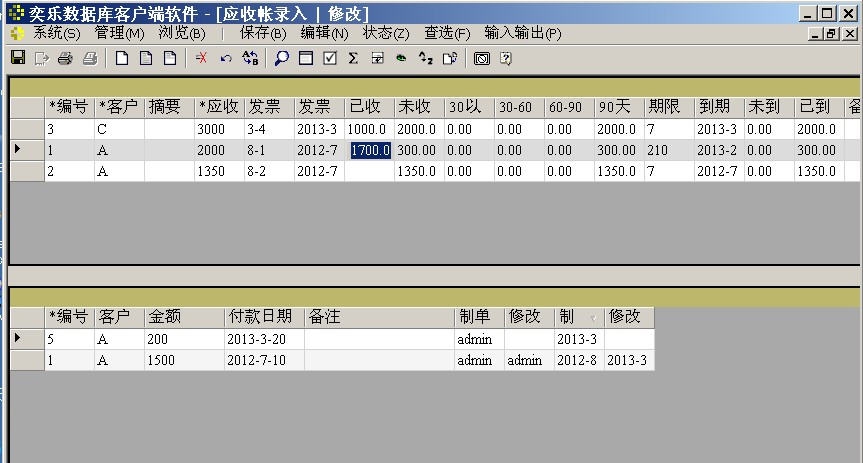Click the invoice number cell 8-1

click(x=269, y=150)
